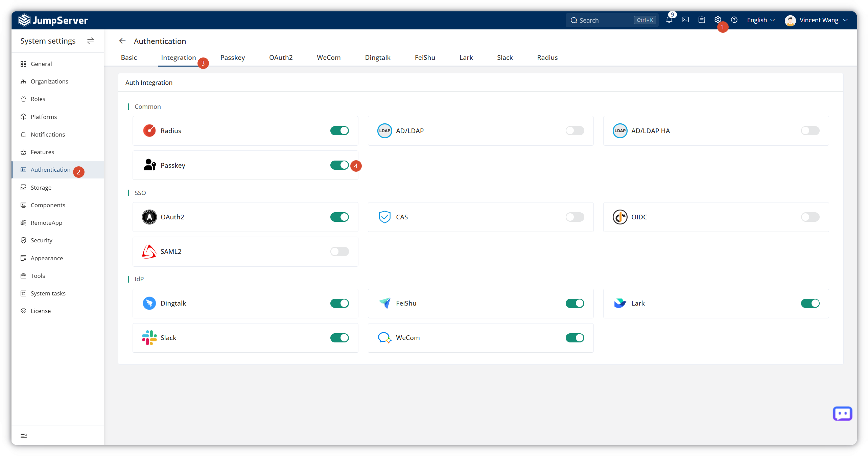Select the Integration tab

point(178,57)
